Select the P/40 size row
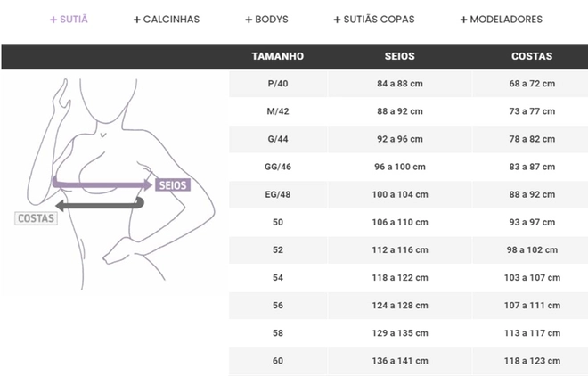 tap(408, 84)
